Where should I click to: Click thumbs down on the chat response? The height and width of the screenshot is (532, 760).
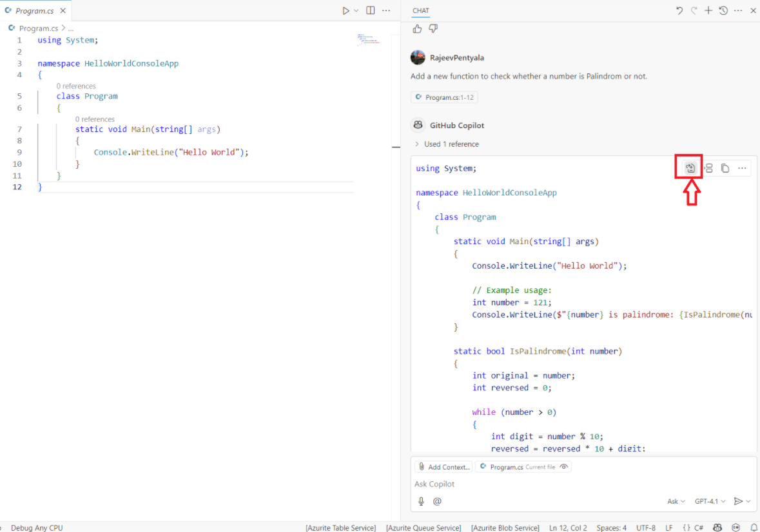click(x=433, y=28)
